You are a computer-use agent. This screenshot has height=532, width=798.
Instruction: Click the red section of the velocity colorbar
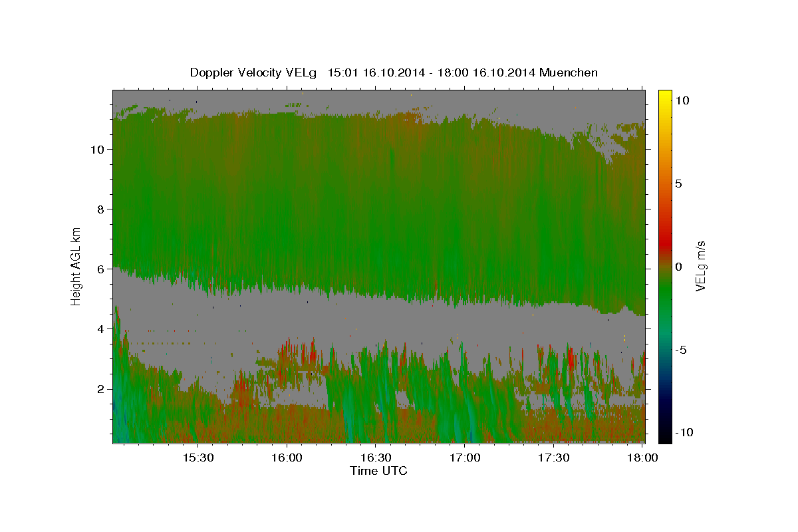pos(665,243)
